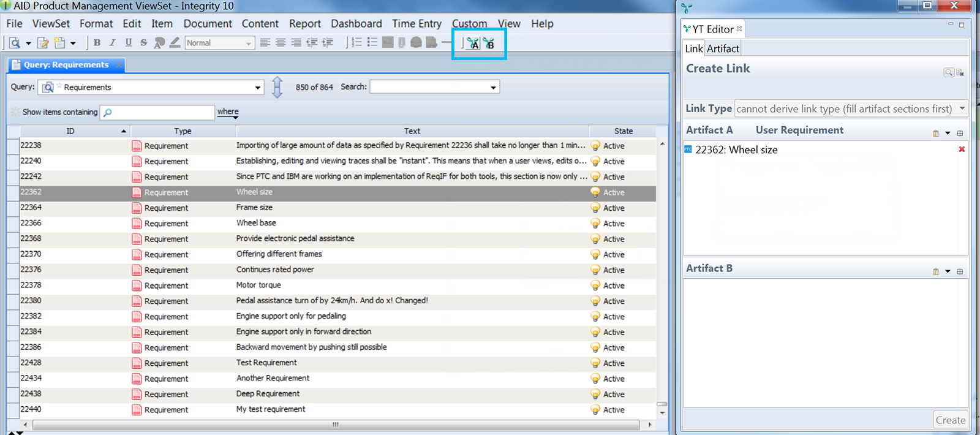Click the attachment paperclip toolbar icon
The width and height of the screenshot is (980, 435).
coord(402,43)
